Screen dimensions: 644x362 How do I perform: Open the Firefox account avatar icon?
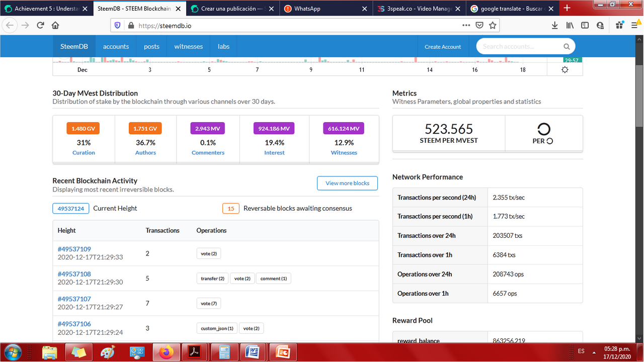(600, 25)
